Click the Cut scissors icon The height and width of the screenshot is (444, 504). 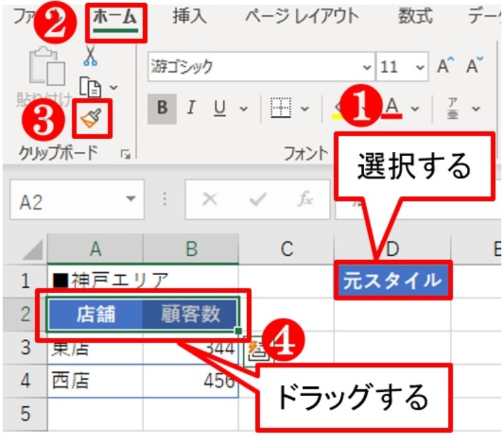click(x=91, y=56)
